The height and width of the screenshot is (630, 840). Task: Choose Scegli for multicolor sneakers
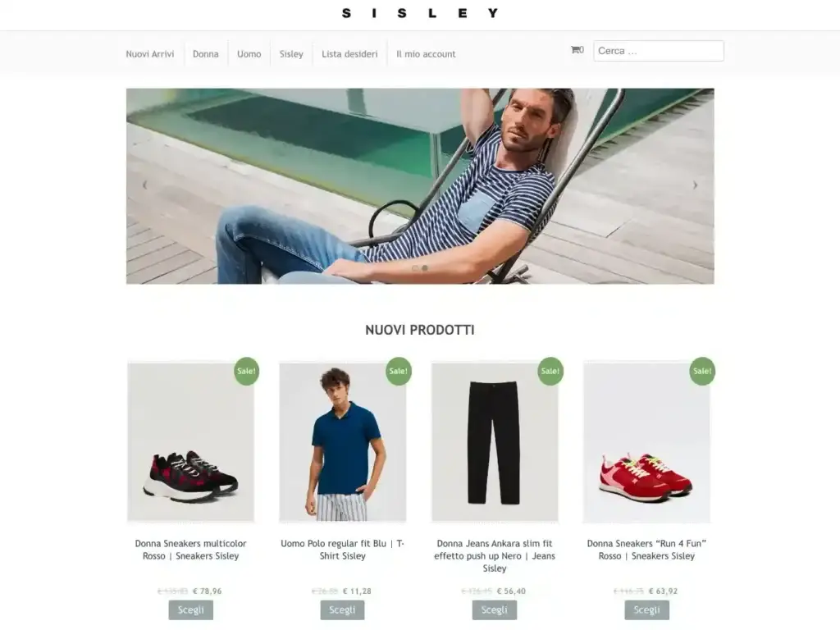[x=190, y=609]
